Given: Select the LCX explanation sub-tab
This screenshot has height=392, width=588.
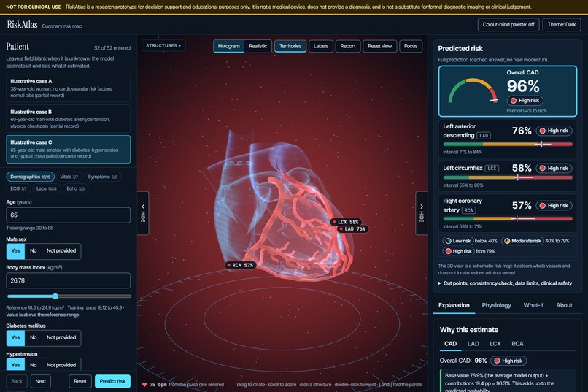Looking at the screenshot, I should 495,344.
